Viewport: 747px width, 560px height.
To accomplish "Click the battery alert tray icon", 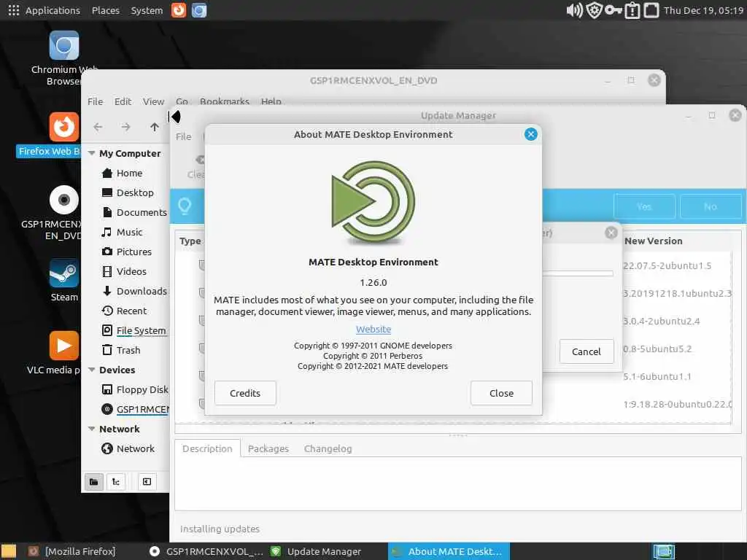I will tap(632, 10).
